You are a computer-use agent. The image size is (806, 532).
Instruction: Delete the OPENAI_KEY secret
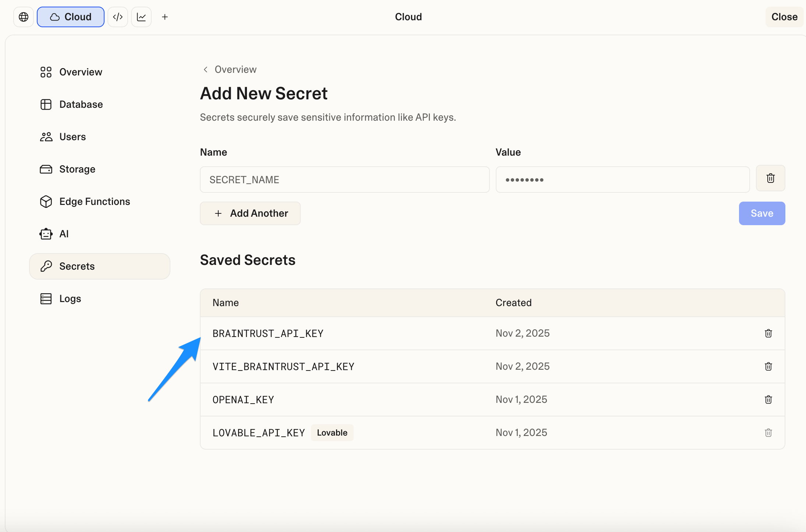768,399
